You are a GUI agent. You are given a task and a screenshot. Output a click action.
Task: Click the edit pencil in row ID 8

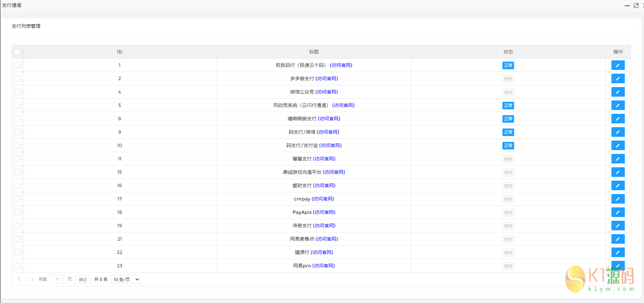(618, 119)
